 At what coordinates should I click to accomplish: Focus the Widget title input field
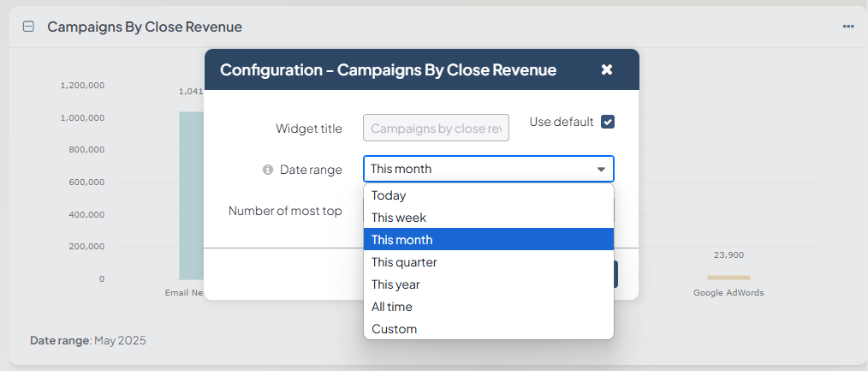coord(436,129)
